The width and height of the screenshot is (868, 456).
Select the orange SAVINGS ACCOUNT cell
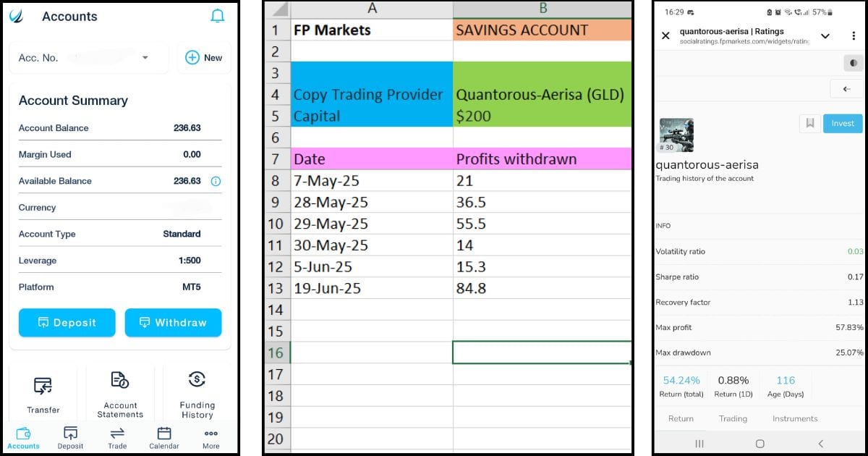point(542,30)
